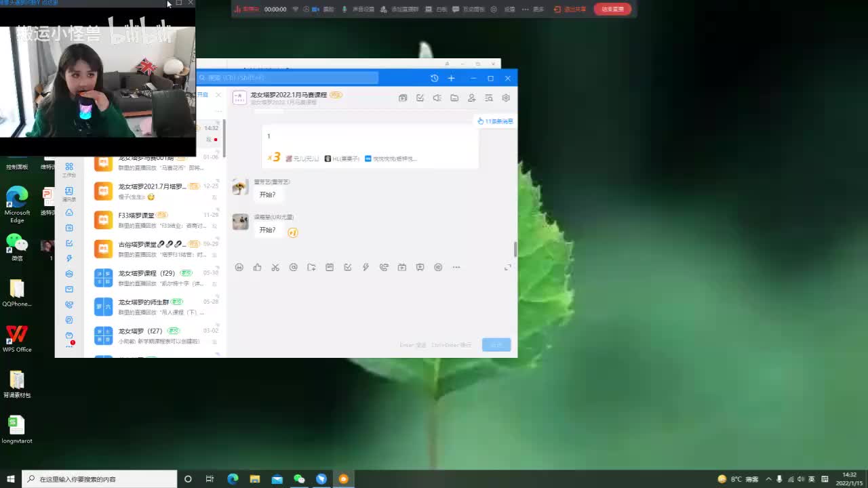
Task: Open group settings gear in chat header
Action: click(x=506, y=98)
